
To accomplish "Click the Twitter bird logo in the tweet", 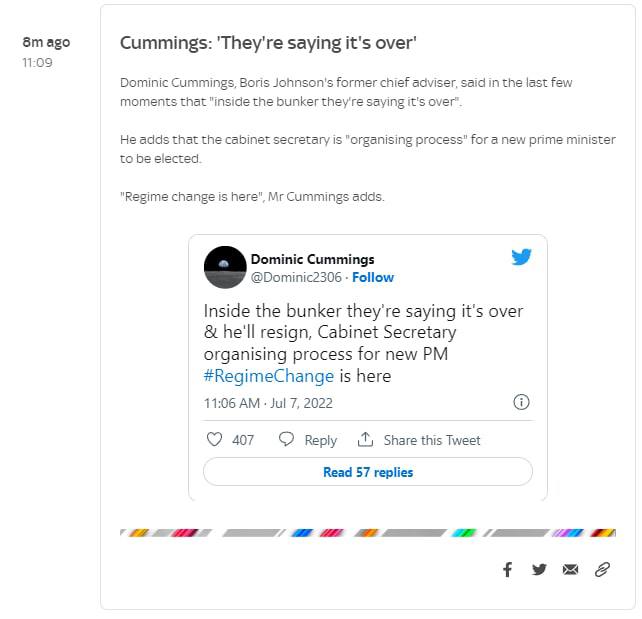I will 521,257.
